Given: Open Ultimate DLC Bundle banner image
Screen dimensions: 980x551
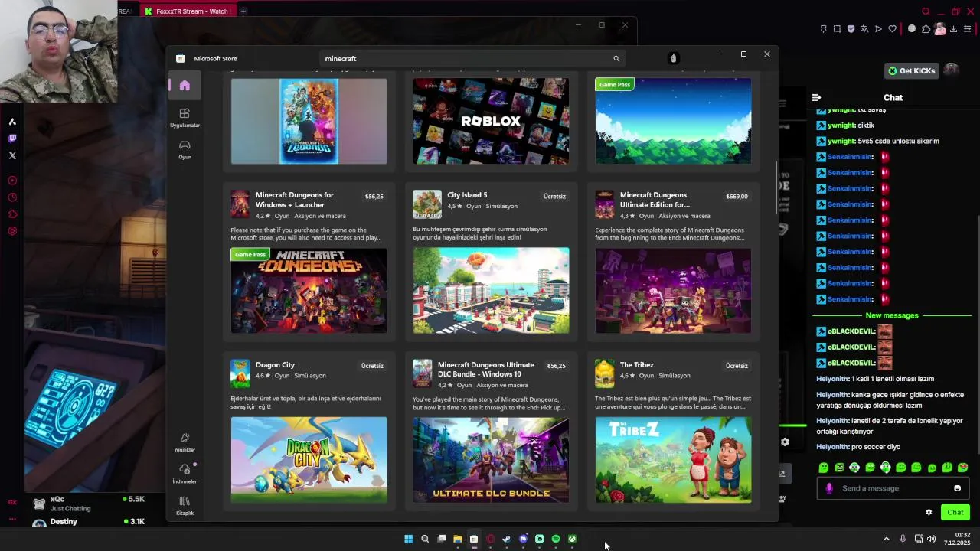Looking at the screenshot, I should [x=491, y=460].
